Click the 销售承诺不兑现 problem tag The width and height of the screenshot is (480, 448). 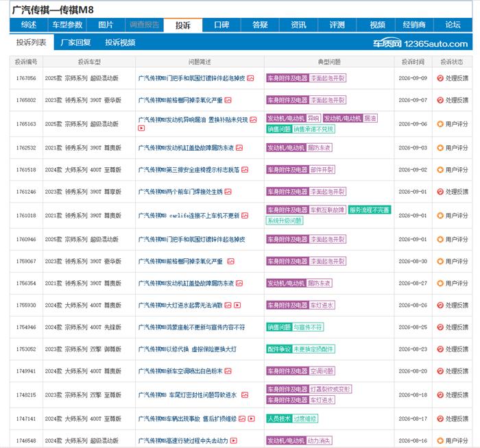[x=313, y=129]
